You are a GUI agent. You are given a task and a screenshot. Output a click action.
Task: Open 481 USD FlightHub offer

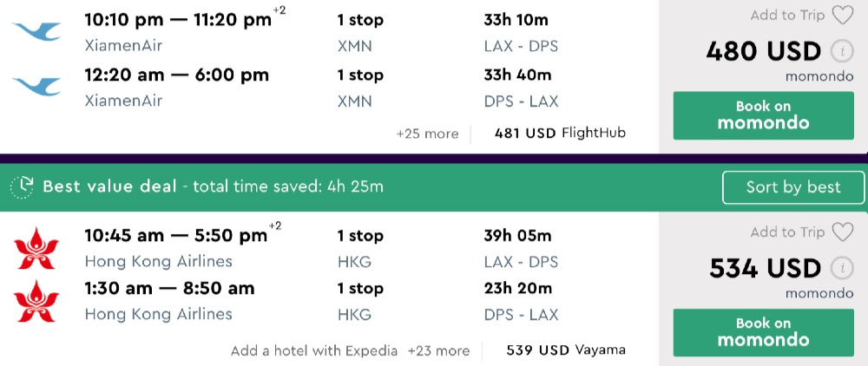coord(560,134)
